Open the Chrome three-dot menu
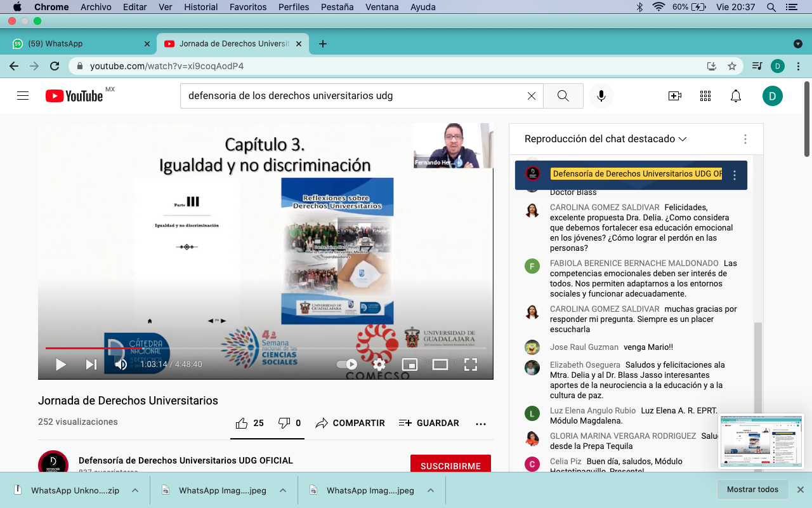The height and width of the screenshot is (508, 812). [x=798, y=66]
